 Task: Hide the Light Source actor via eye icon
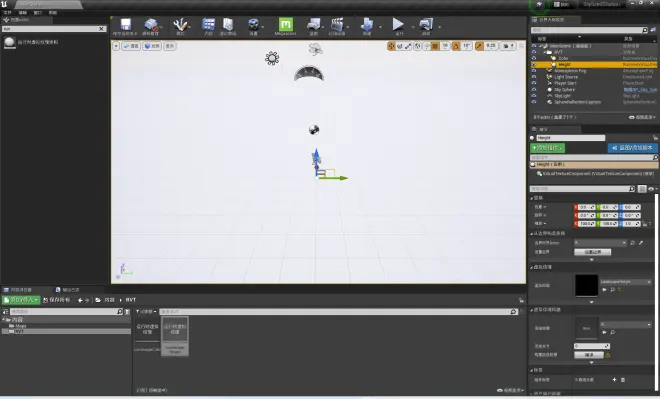pos(534,77)
